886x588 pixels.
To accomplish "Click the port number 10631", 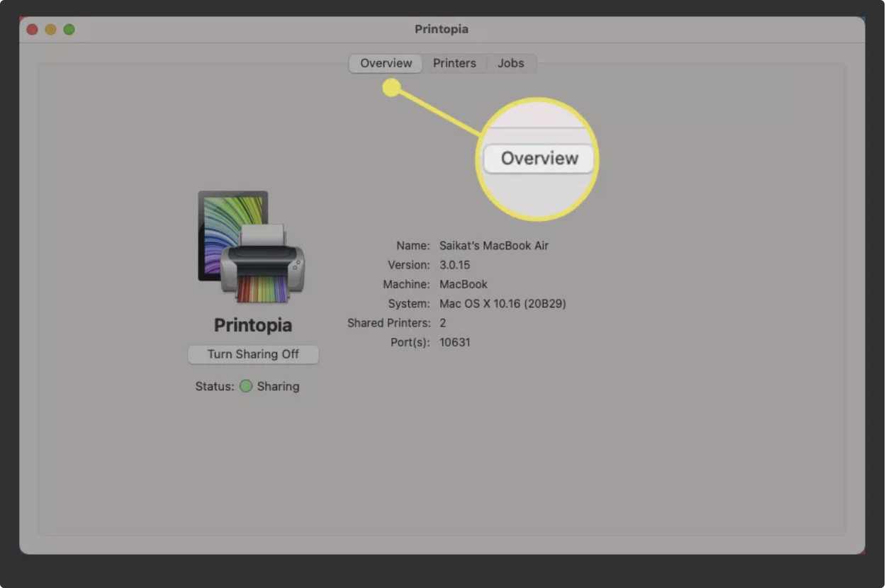I will coord(454,342).
